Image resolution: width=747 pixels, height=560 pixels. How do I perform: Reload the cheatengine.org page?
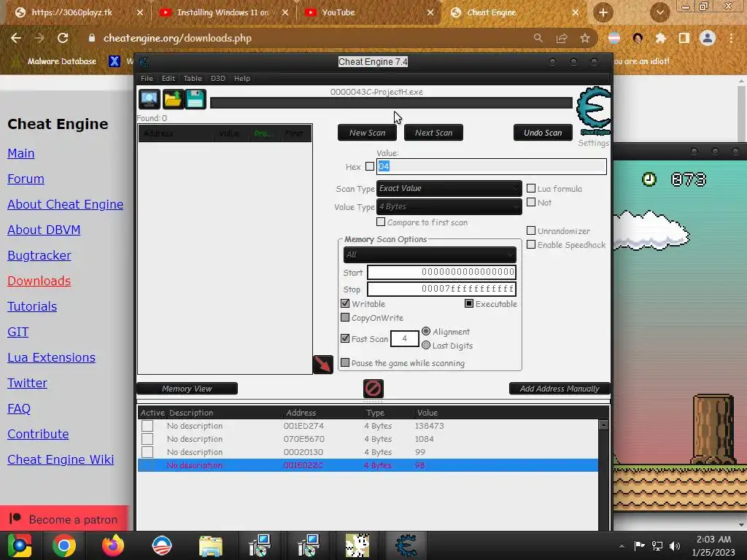click(x=63, y=38)
